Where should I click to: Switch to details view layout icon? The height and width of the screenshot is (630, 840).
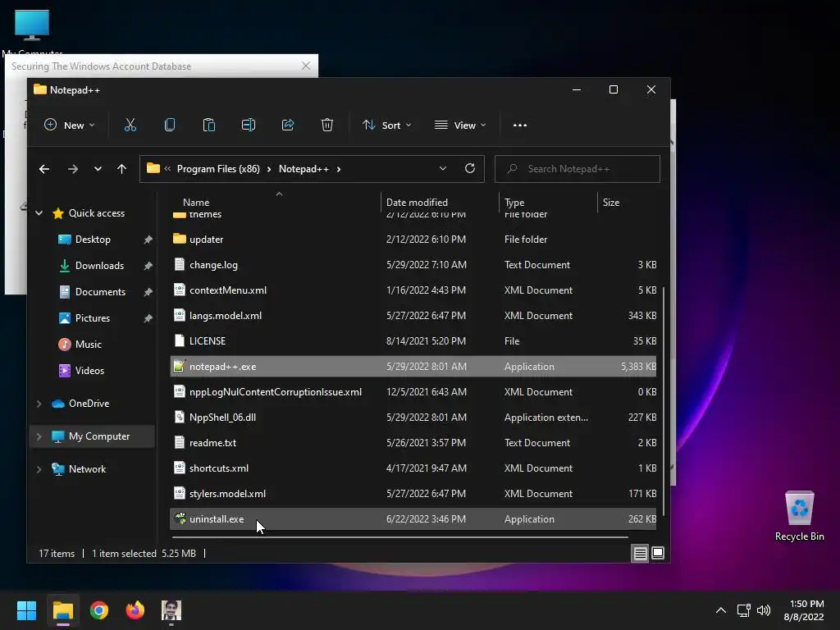(x=640, y=553)
